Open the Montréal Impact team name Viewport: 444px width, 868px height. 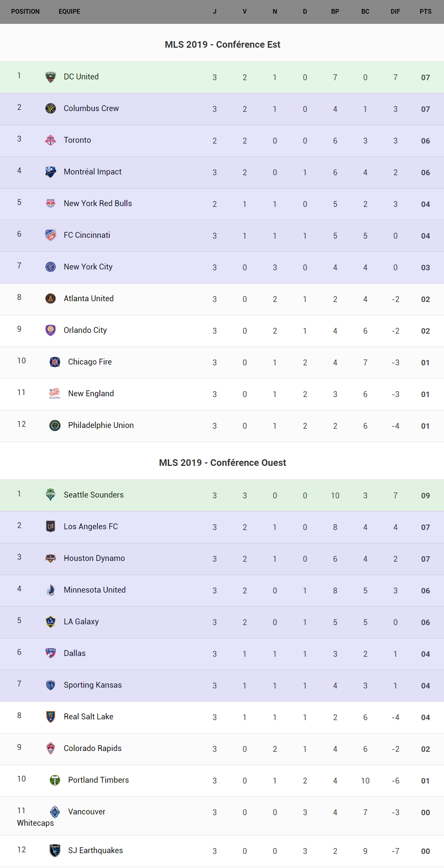pyautogui.click(x=92, y=172)
